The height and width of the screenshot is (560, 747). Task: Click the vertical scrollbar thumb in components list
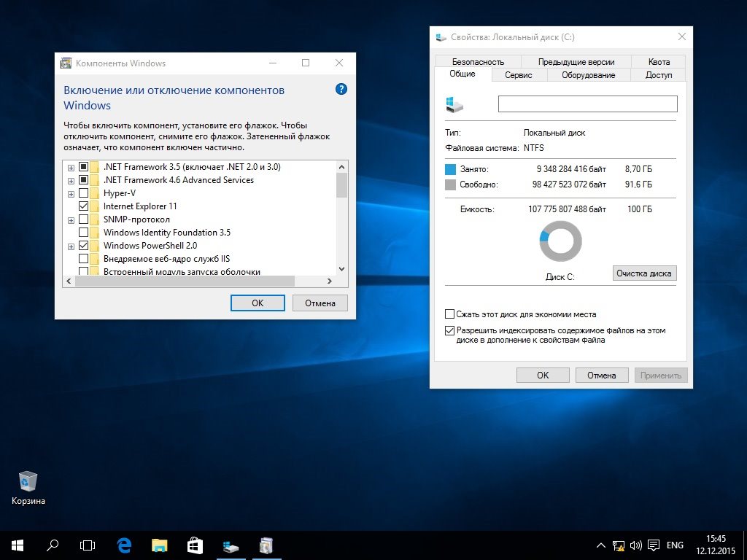tap(341, 185)
